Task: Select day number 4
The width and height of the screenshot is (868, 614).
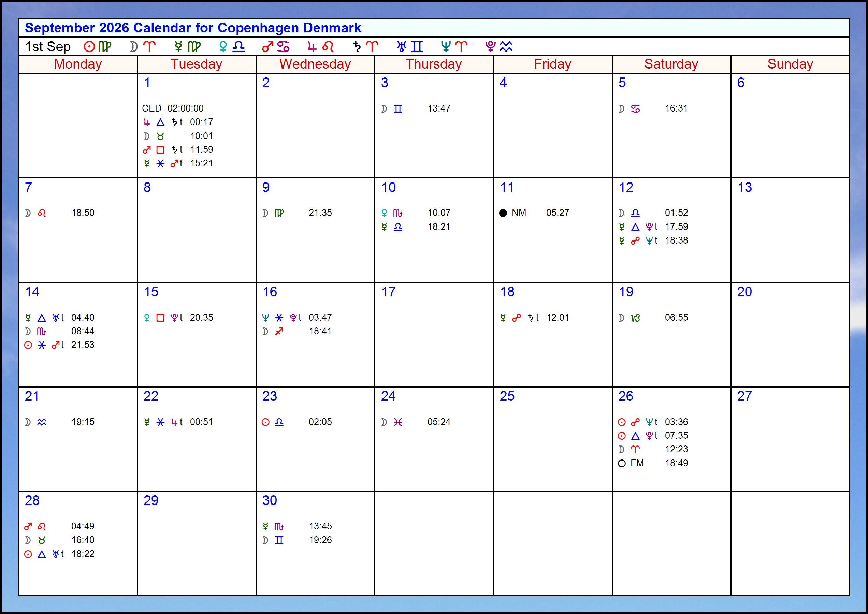Action: 503,83
